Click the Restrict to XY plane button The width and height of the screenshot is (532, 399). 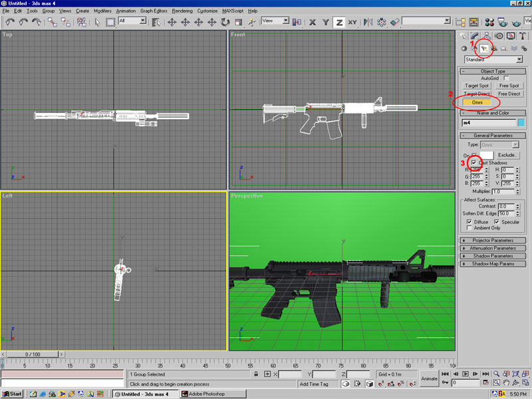point(352,22)
